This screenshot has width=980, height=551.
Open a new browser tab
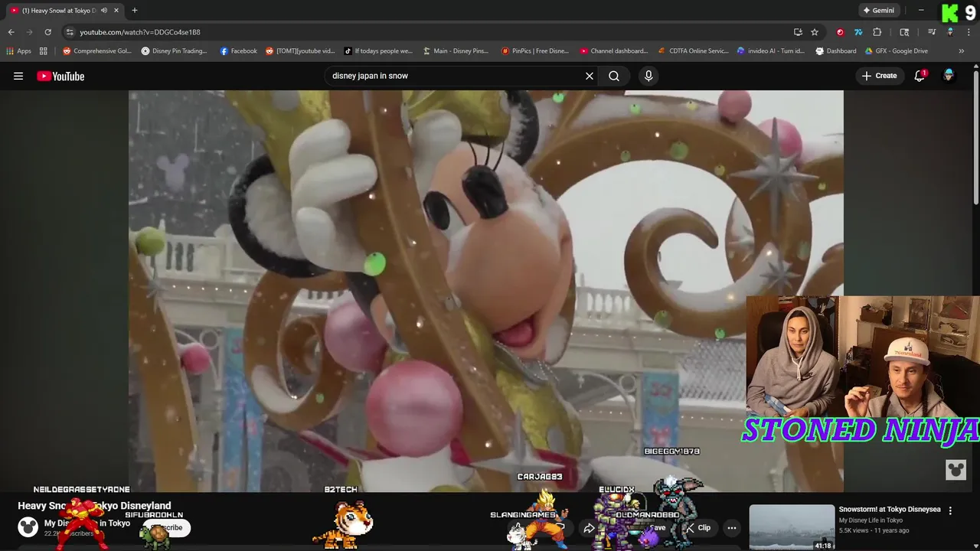(135, 11)
